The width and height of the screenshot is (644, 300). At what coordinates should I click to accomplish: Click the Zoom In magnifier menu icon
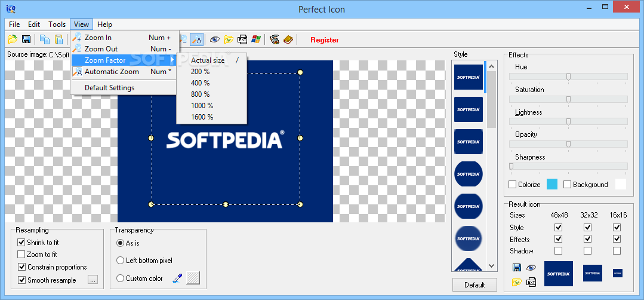tap(77, 38)
